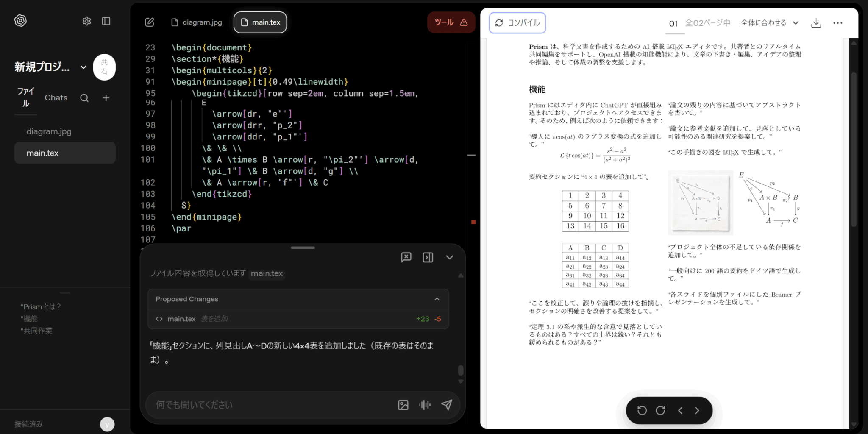
Task: Attach an image using the picture icon
Action: [403, 405]
